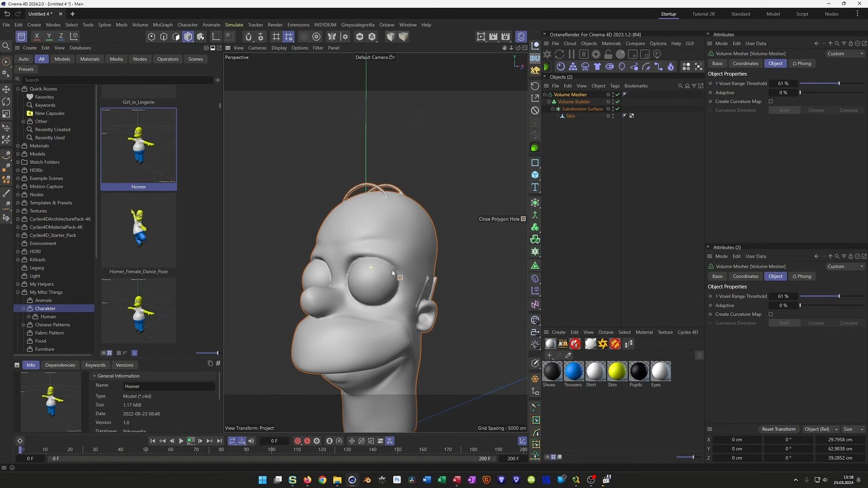Expand the Charakter folder in asset tree

pos(23,308)
